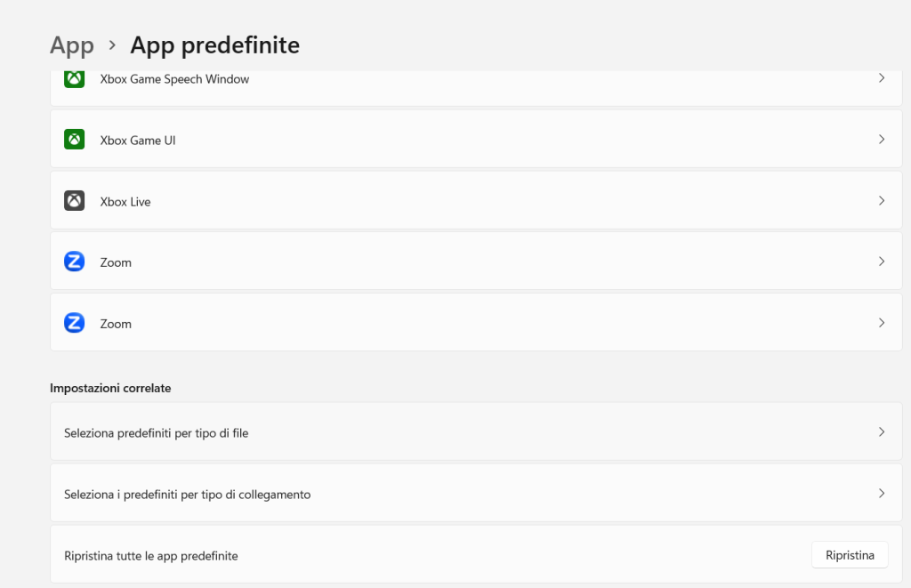Select the Xbox Game UI label
This screenshot has width=911, height=588.
pyautogui.click(x=138, y=141)
